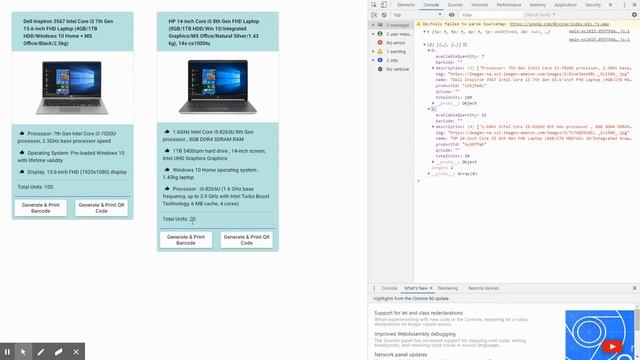Close the bottom drawer panel

click(x=634, y=288)
